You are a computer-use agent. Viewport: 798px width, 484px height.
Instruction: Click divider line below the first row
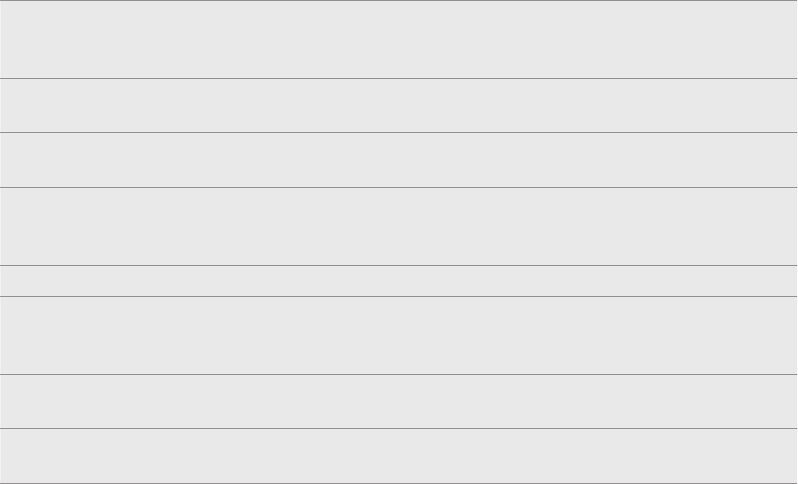tap(399, 78)
